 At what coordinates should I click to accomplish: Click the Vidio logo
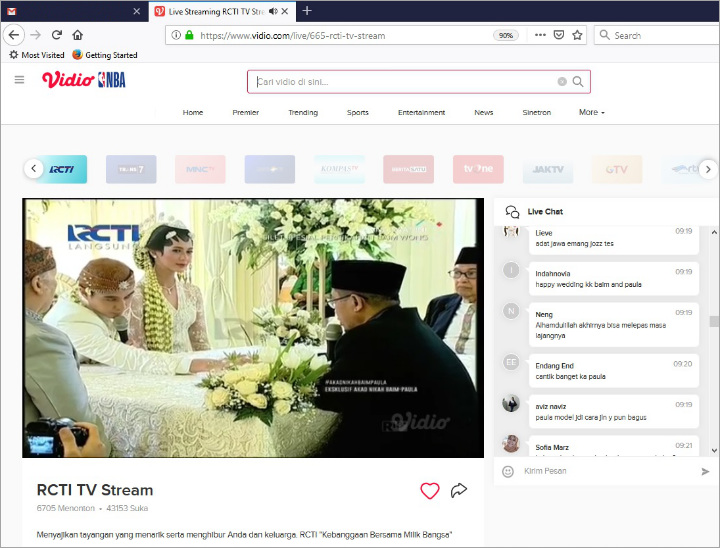tap(68, 79)
